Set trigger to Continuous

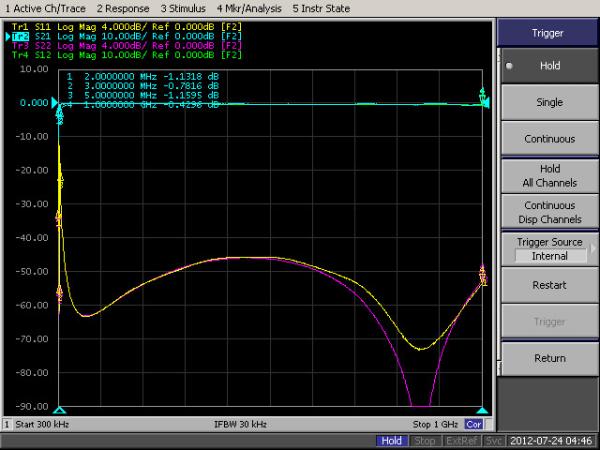tap(549, 139)
